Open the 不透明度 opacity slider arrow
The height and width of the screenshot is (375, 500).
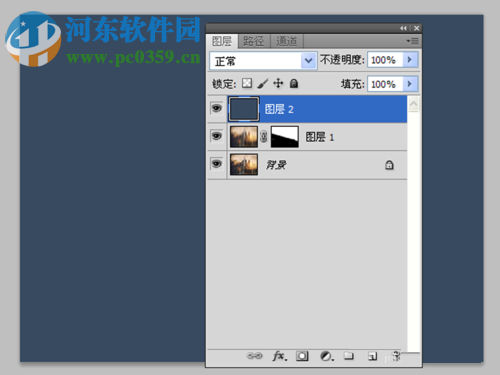coord(410,60)
